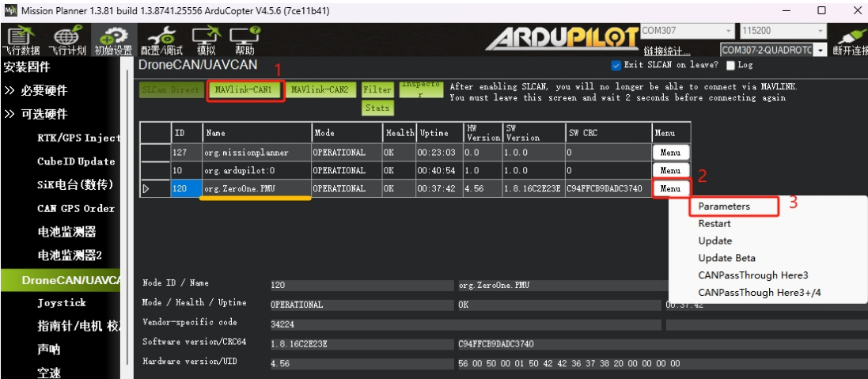This screenshot has width=868, height=379.
Task: Click the Inspector button
Action: coord(421,89)
